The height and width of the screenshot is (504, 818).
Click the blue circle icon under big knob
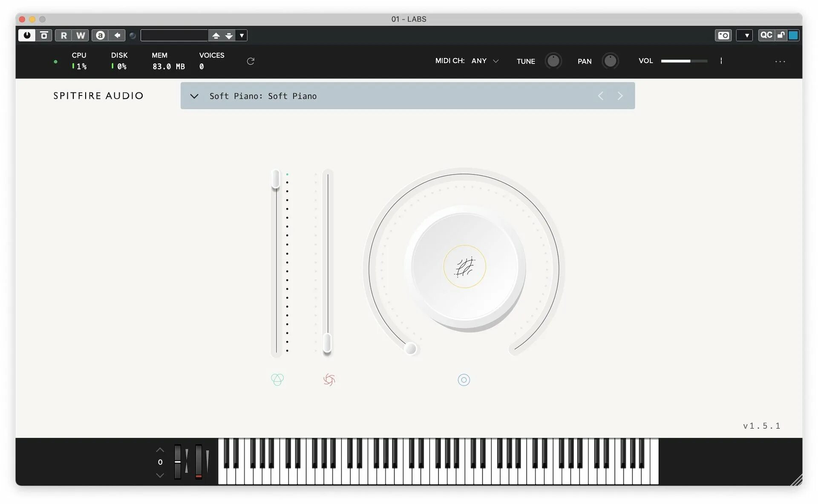(x=464, y=380)
